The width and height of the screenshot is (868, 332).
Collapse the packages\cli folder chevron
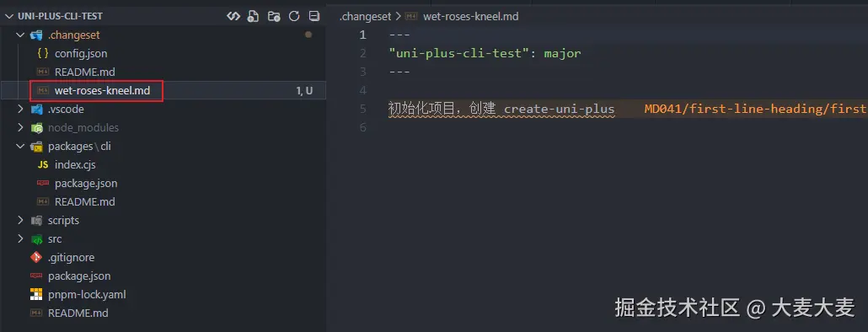click(20, 147)
